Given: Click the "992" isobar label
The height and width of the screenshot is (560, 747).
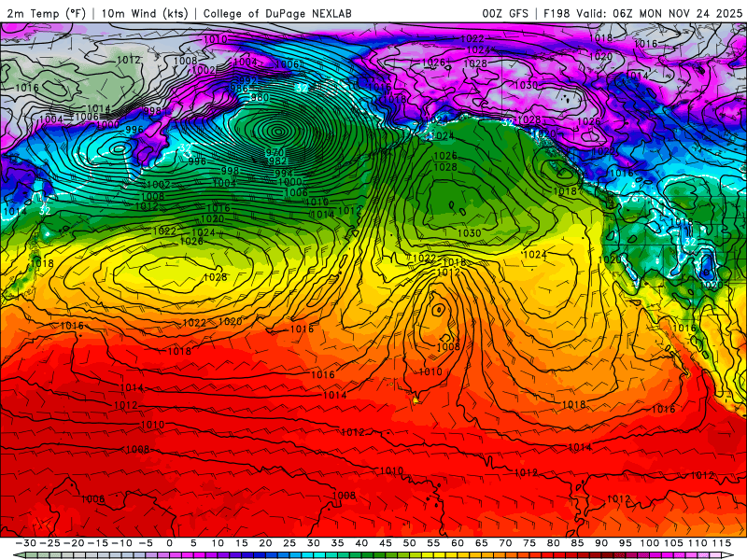Looking at the screenshot, I should tap(248, 80).
